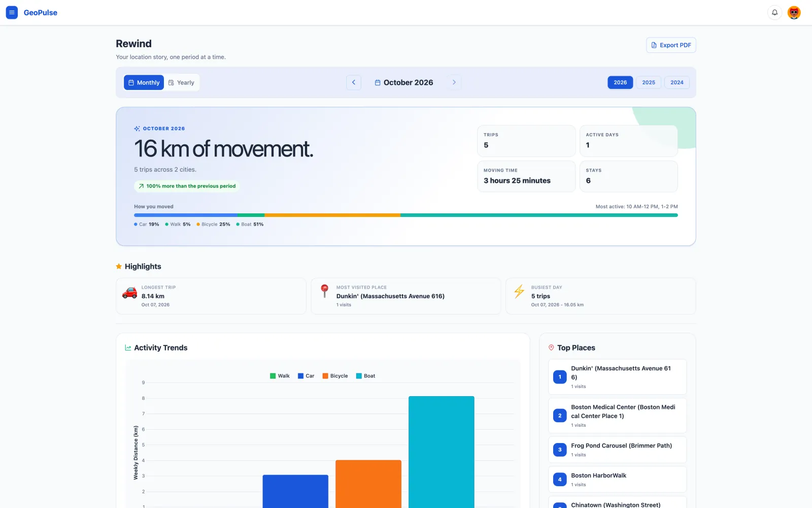Click the blue Car segment of movement bar
812x508 pixels.
coord(186,215)
